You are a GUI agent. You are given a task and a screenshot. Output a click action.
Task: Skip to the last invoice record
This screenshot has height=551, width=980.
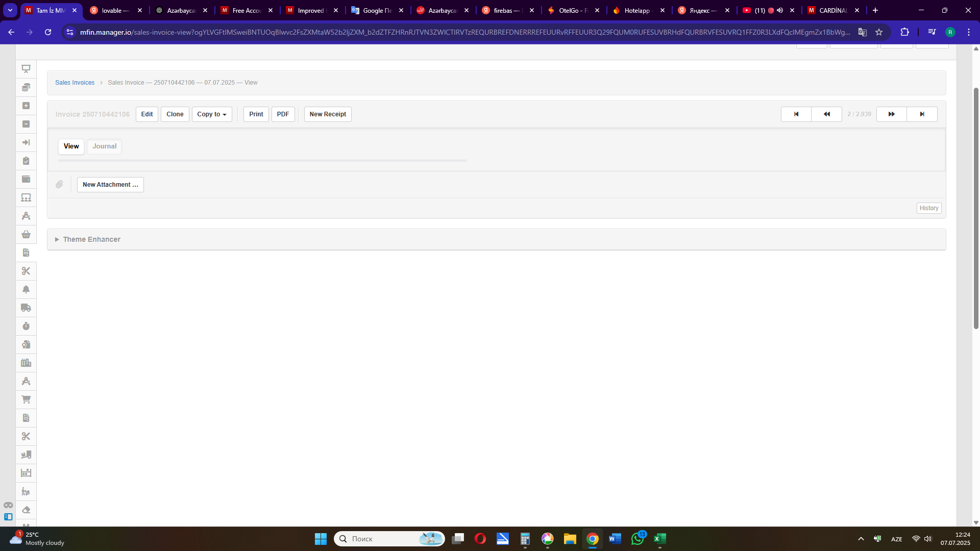coord(922,114)
